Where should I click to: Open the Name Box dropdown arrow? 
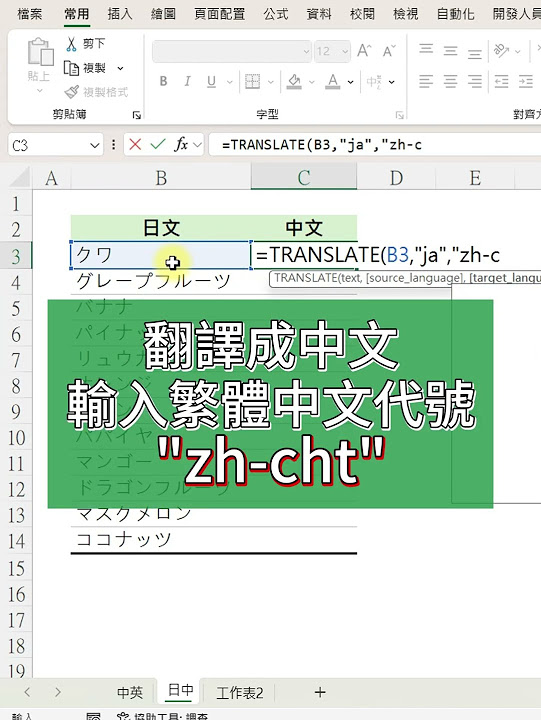(95, 146)
